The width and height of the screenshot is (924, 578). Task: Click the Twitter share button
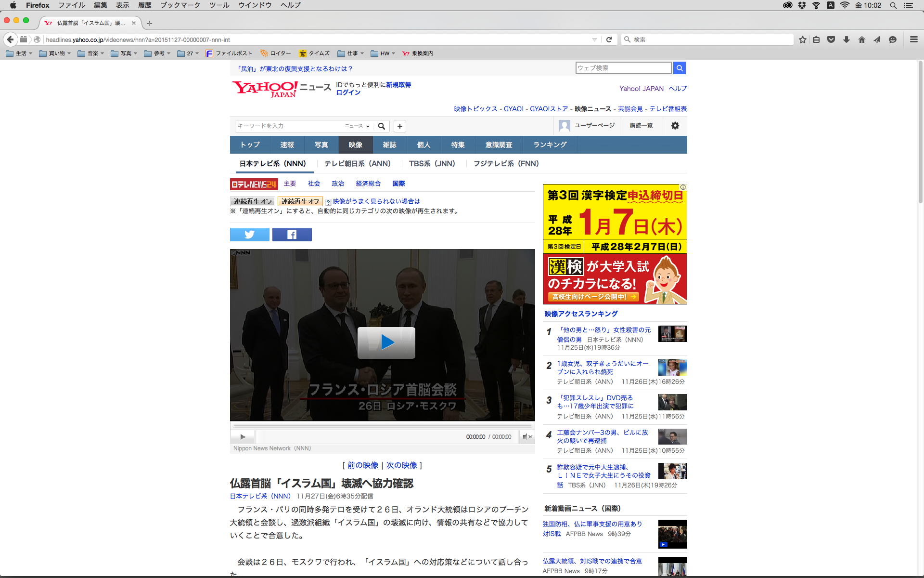click(x=249, y=235)
